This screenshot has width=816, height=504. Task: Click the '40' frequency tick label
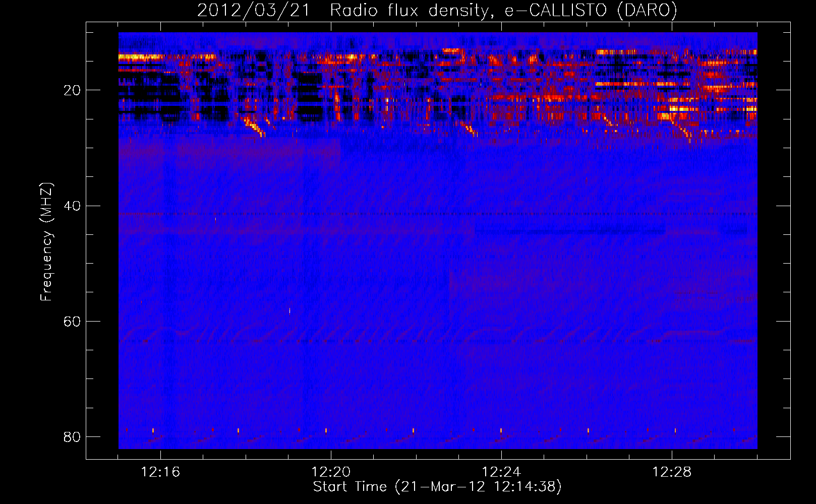72,206
